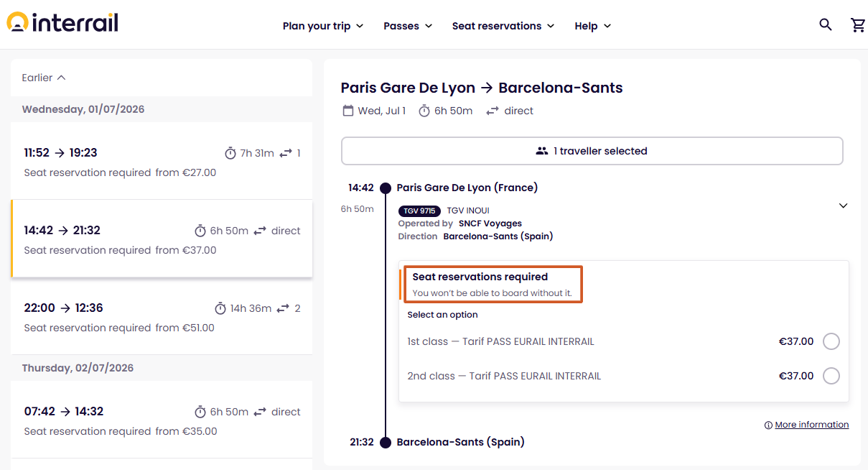The width and height of the screenshot is (868, 470).
Task: Click the duration clock icon on 11:52 trip
Action: click(x=230, y=153)
